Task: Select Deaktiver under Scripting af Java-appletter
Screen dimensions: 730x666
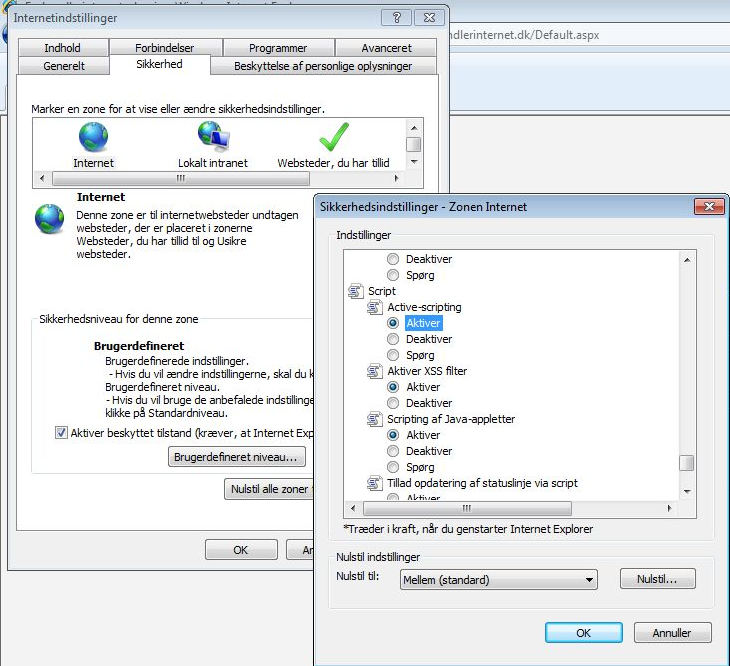Action: pos(393,451)
